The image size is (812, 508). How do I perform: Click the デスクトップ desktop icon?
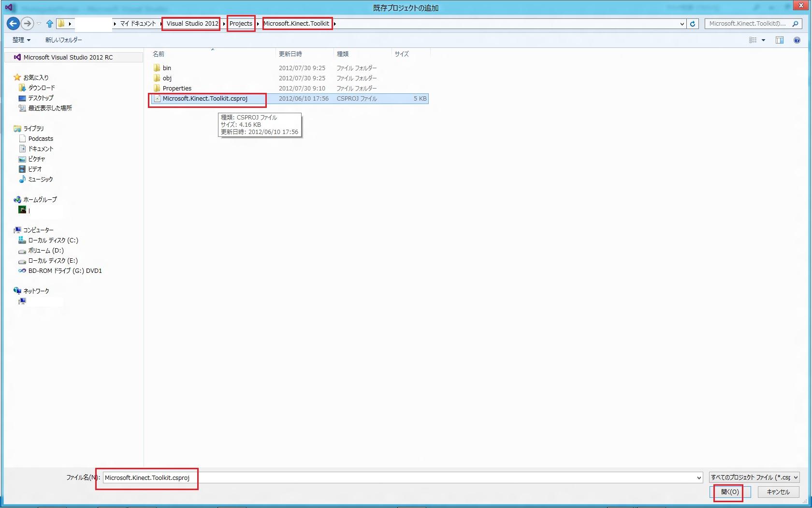point(22,98)
